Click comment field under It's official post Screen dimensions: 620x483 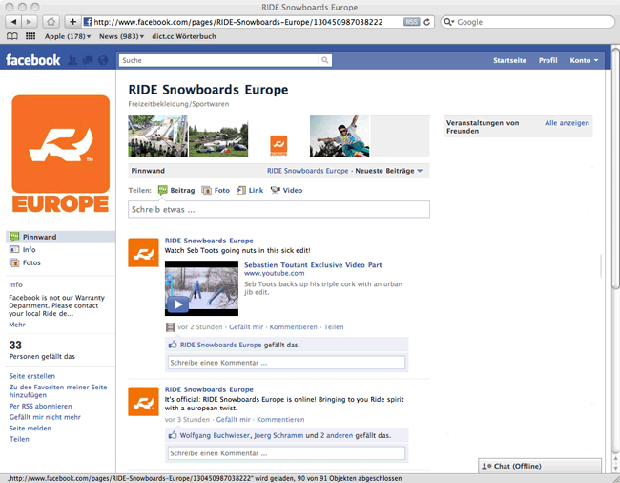pos(287,453)
